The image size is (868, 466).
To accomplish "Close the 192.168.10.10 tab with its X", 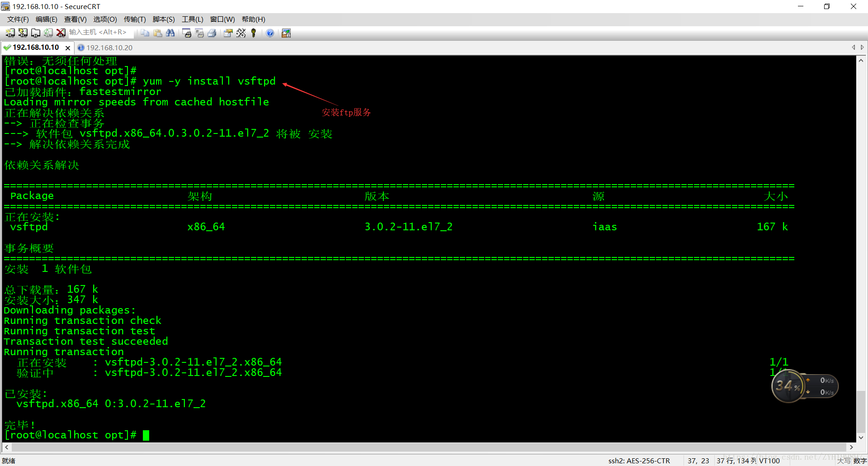I will coord(68,48).
